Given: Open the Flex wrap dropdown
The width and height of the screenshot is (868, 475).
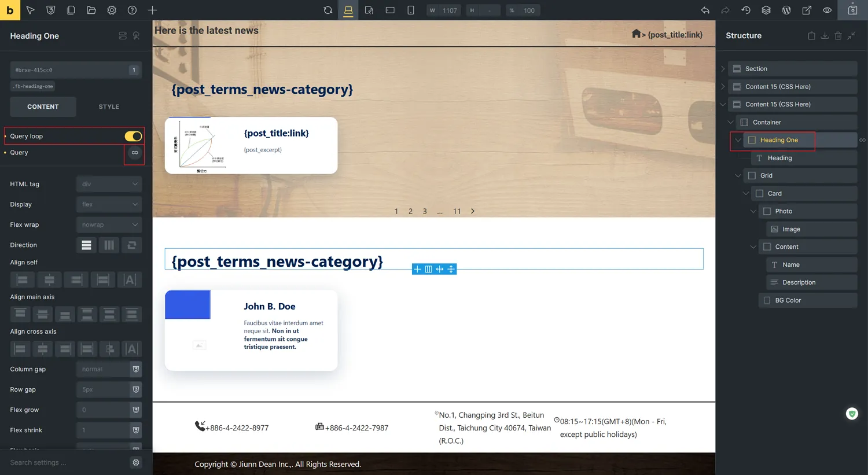Looking at the screenshot, I should click(109, 224).
